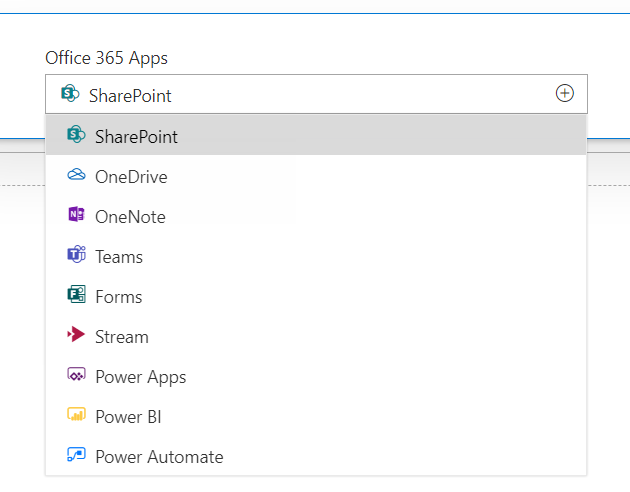Viewport: 630px width, 492px height.
Task: Click the SharePoint icon in dropdown list
Action: pyautogui.click(x=76, y=135)
